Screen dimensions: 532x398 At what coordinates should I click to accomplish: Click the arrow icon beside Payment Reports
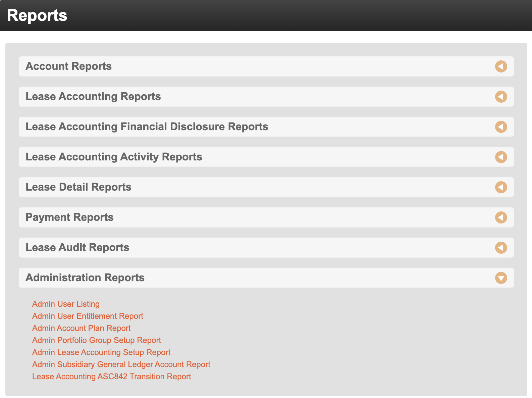coord(501,217)
